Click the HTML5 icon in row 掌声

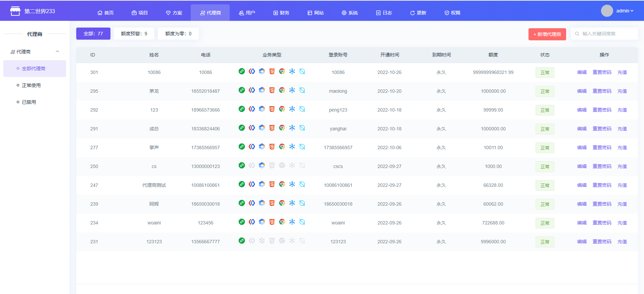tap(272, 146)
